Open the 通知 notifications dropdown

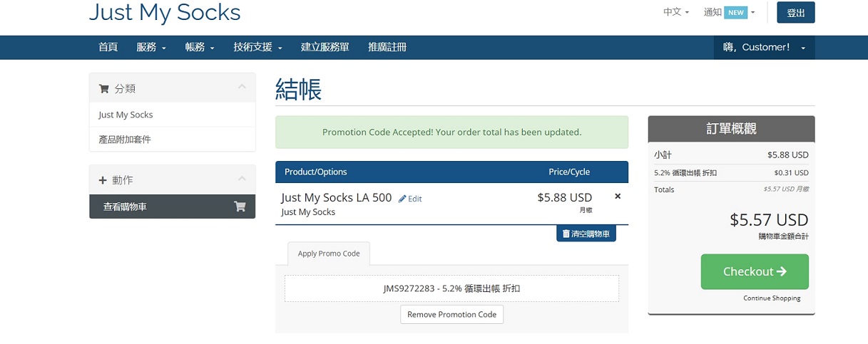point(729,12)
